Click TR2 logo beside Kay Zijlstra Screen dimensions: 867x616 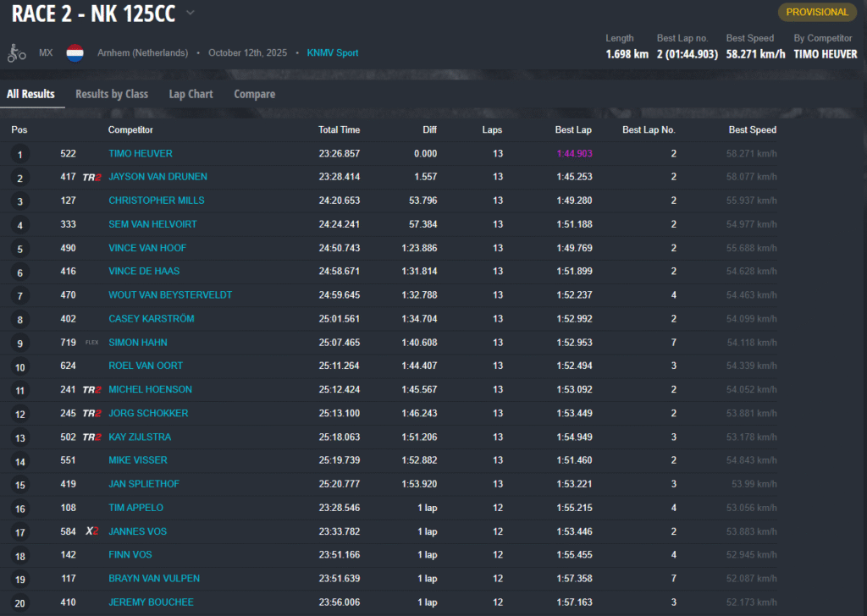[91, 437]
